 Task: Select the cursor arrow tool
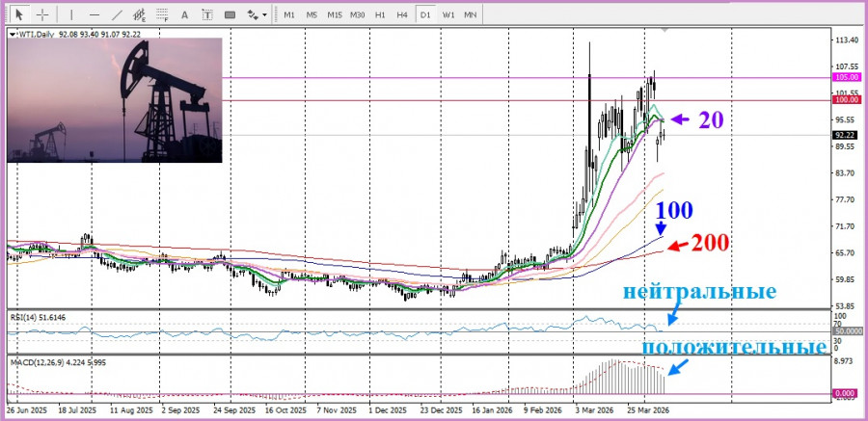pyautogui.click(x=18, y=14)
